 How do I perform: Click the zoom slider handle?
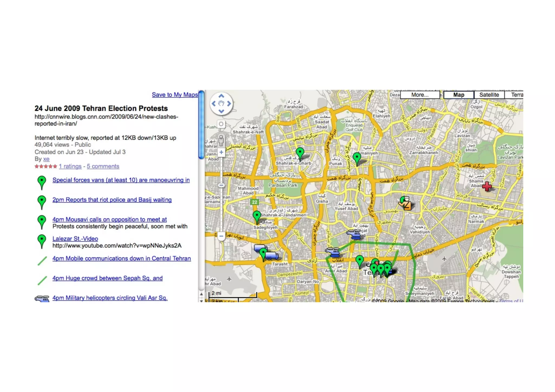[x=221, y=185]
